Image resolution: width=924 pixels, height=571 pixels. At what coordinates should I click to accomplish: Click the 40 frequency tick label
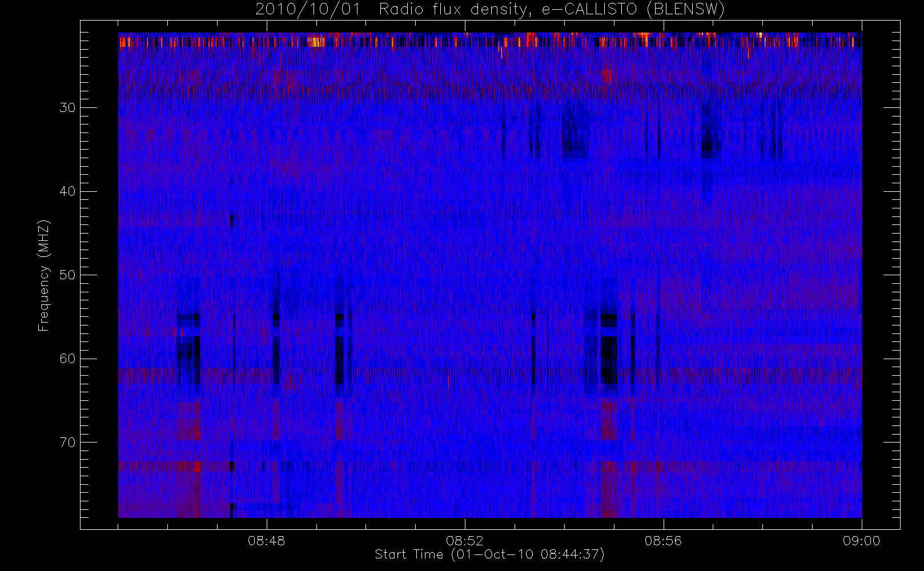click(67, 191)
